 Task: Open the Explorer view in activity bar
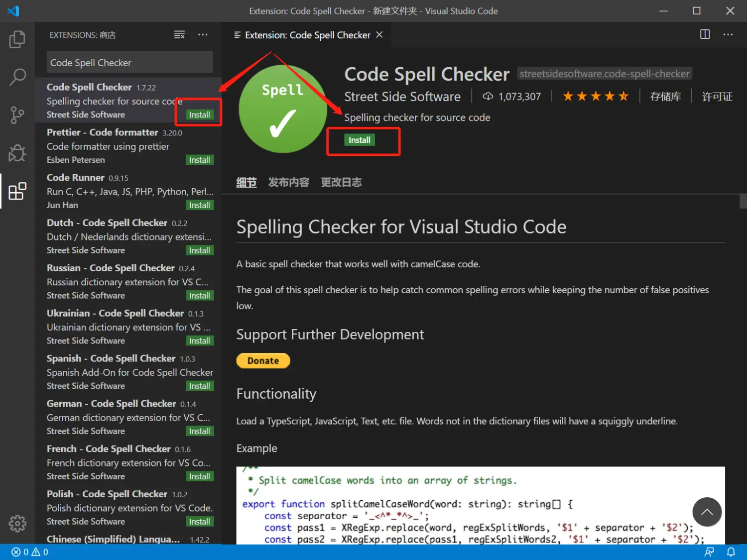click(x=17, y=39)
